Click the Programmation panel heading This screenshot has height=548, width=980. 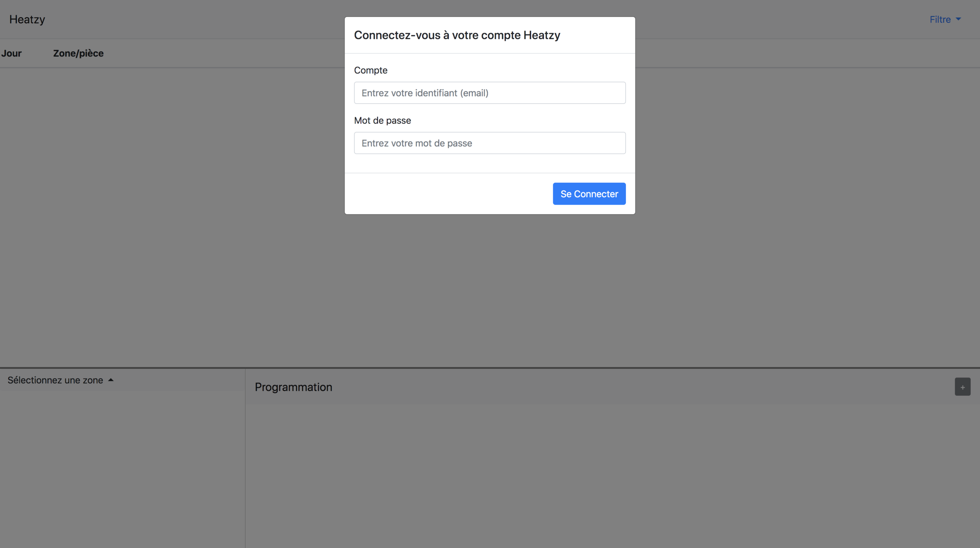point(293,387)
